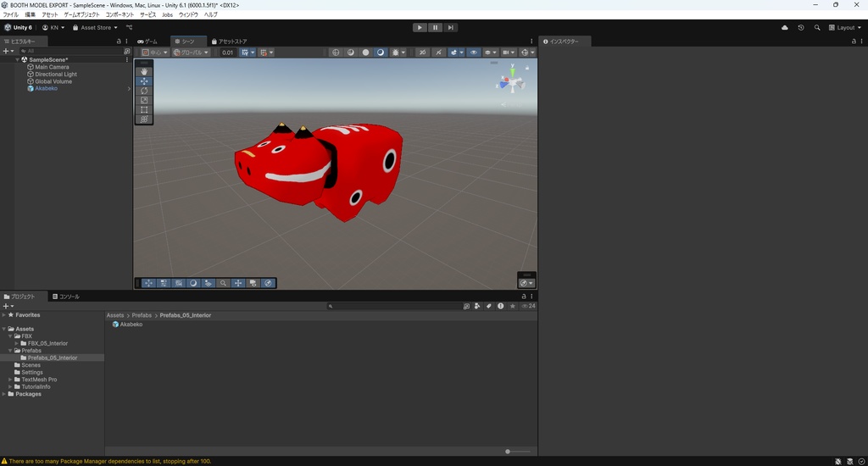Select the Hand view tool
868x466 pixels.
click(144, 71)
